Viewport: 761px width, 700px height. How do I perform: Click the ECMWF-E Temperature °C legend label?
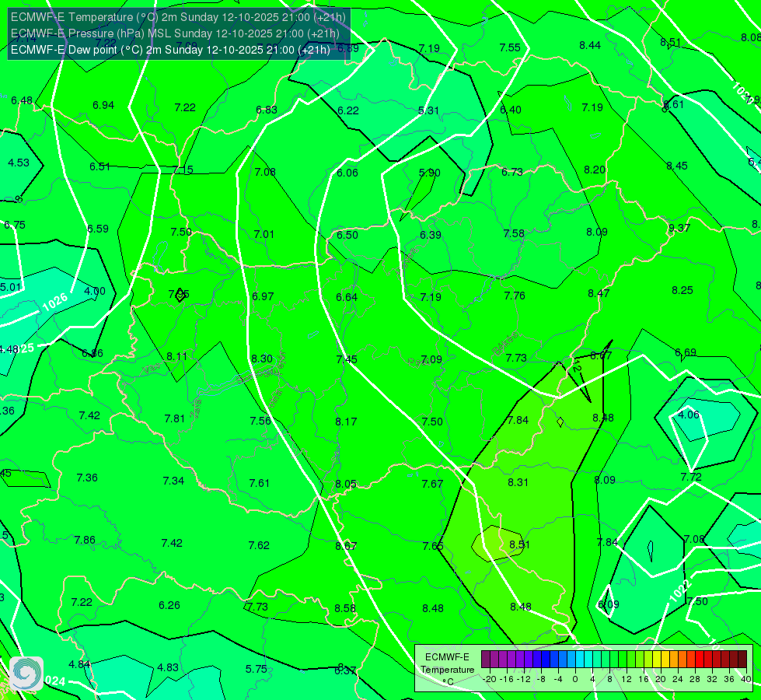click(x=447, y=670)
